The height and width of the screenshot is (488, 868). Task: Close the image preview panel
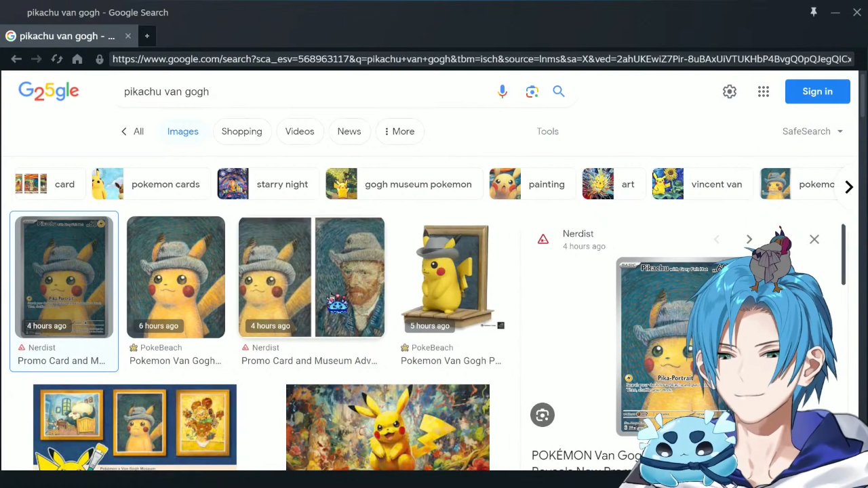click(814, 239)
